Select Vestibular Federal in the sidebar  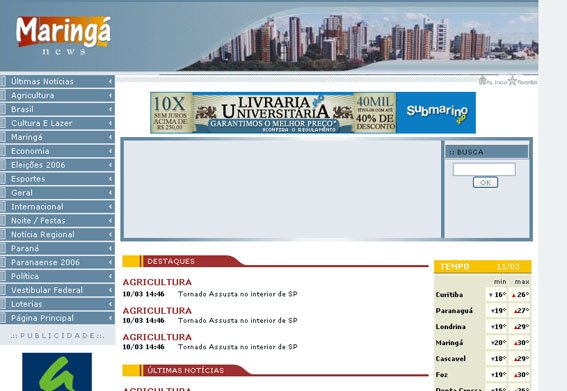(57, 290)
